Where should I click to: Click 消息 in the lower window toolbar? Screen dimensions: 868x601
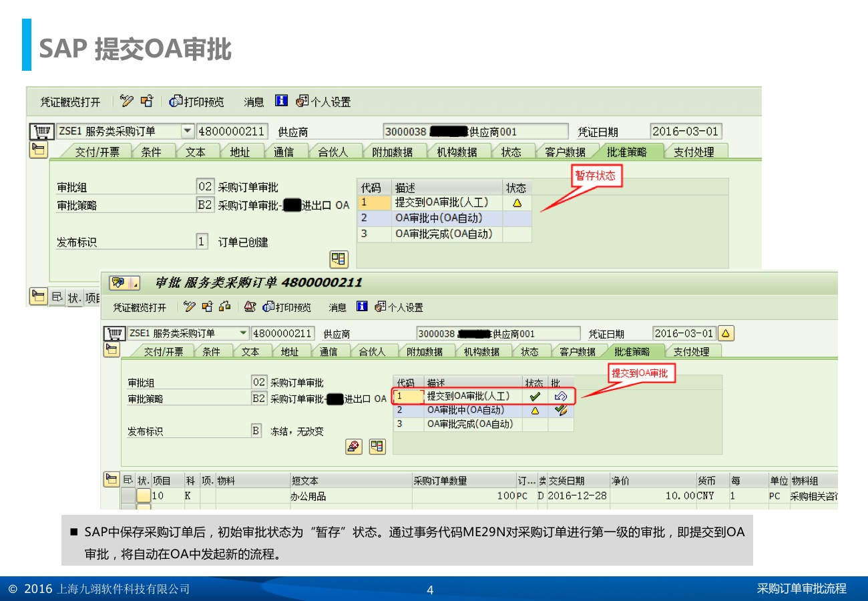point(338,308)
